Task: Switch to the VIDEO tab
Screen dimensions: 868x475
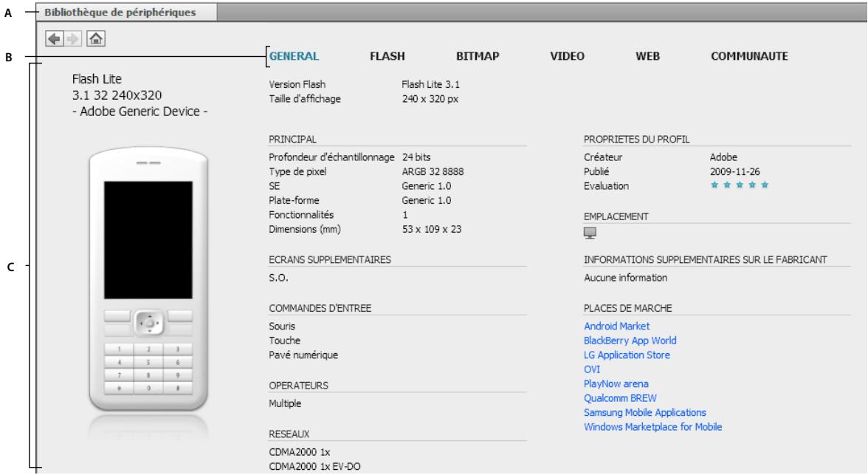Action: [x=568, y=56]
